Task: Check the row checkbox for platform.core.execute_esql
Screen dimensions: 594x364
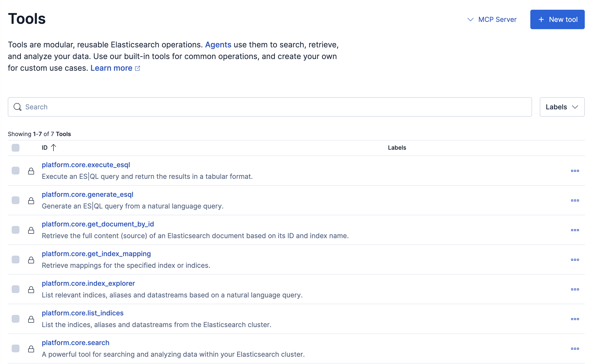Action: coord(16,171)
